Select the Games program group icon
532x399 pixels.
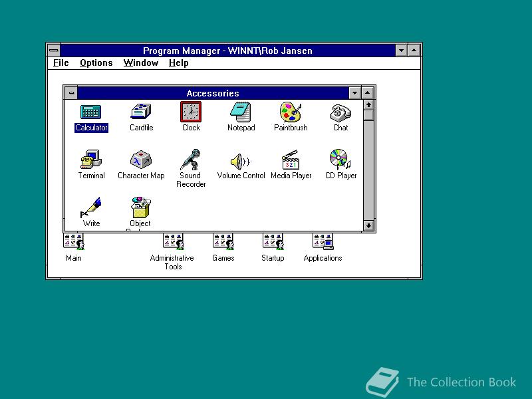pos(223,241)
